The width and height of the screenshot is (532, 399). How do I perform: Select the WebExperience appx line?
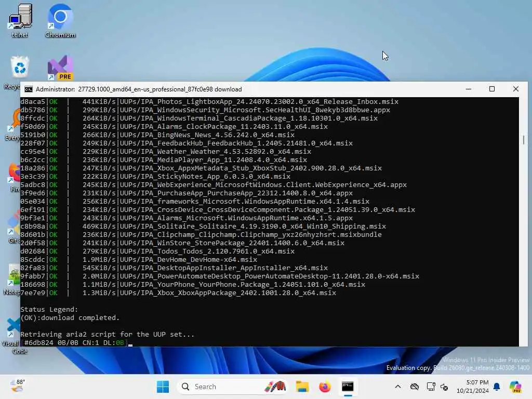point(214,184)
